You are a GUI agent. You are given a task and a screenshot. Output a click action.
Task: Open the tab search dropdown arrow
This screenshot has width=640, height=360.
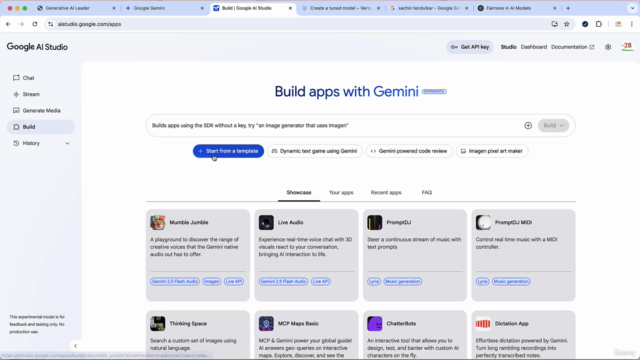(x=632, y=8)
